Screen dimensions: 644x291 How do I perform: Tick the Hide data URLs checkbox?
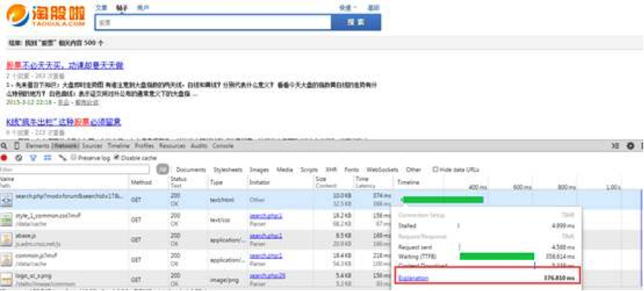point(435,169)
